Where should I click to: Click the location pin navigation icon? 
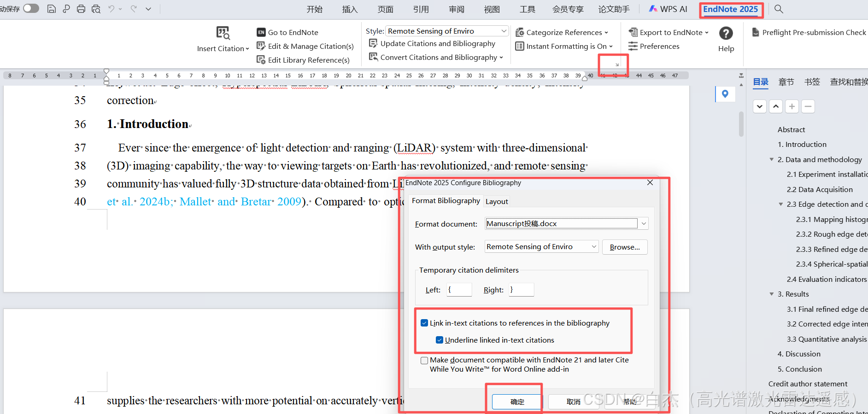[725, 94]
